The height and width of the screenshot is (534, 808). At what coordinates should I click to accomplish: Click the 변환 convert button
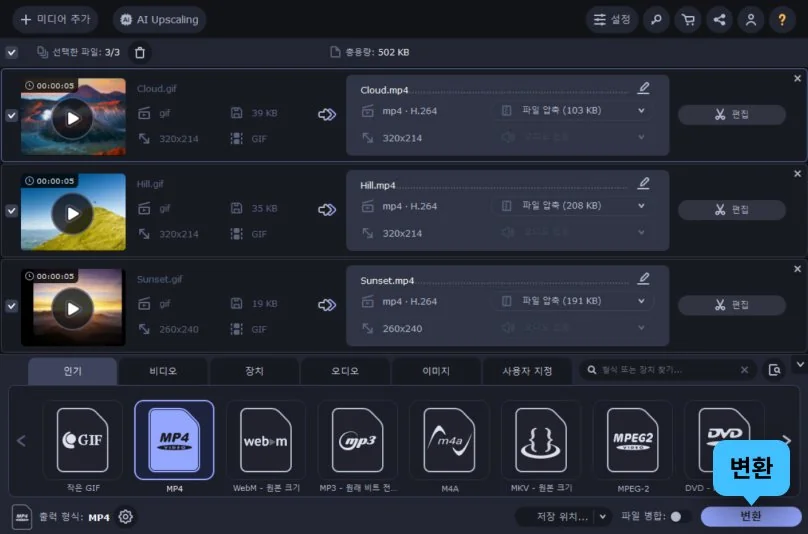pyautogui.click(x=751, y=516)
